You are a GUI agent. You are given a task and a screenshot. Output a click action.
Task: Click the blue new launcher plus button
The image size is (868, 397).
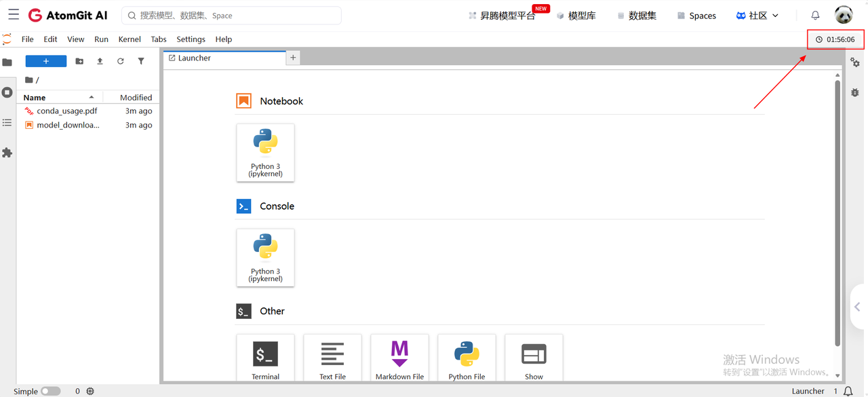[x=46, y=61]
